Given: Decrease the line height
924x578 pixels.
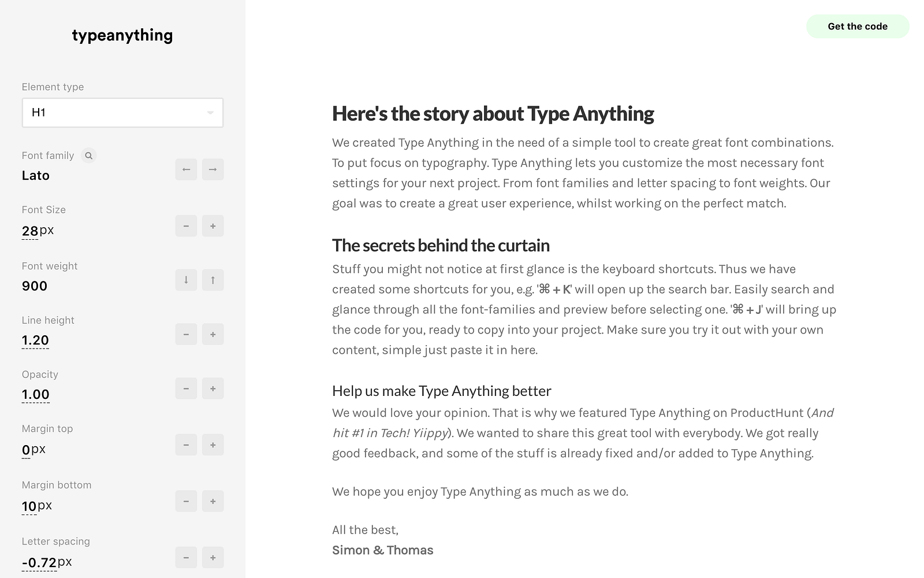Looking at the screenshot, I should 186,335.
